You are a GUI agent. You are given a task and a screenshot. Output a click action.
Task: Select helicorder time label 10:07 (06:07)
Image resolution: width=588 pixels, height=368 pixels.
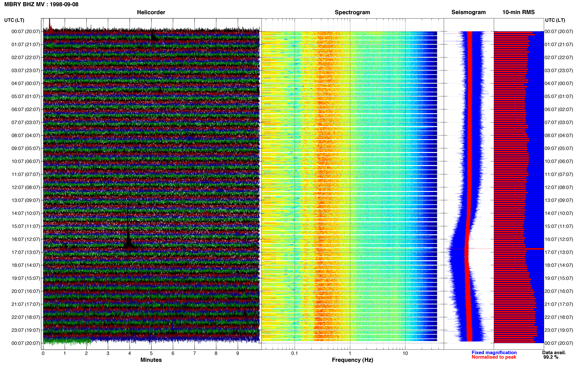[x=26, y=161]
